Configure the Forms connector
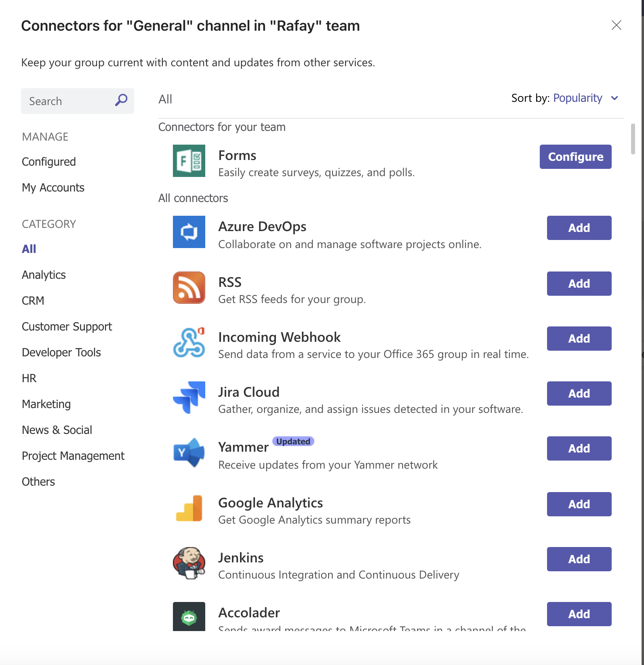This screenshot has width=644, height=665. (x=575, y=157)
